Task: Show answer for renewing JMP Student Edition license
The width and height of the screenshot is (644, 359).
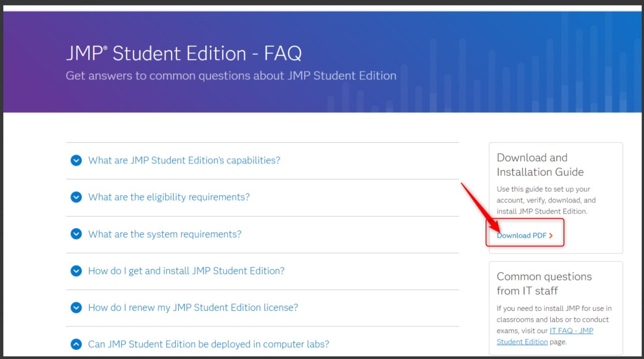Action: (193, 307)
